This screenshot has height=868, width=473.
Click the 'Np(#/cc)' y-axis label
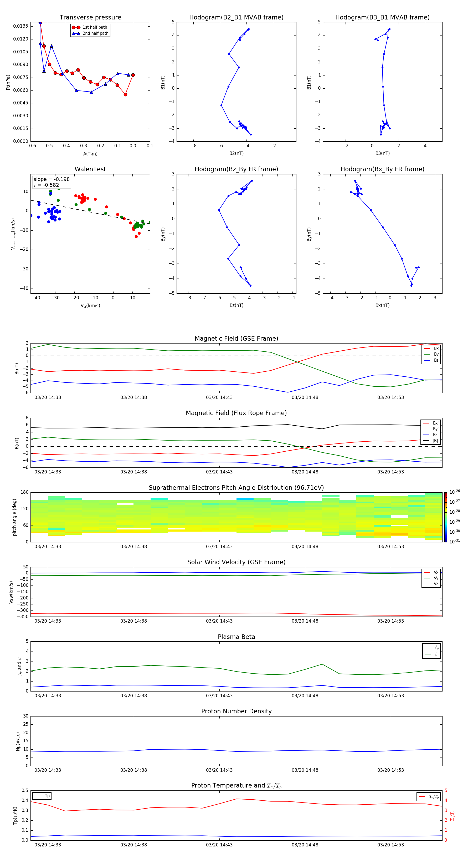(x=18, y=741)
